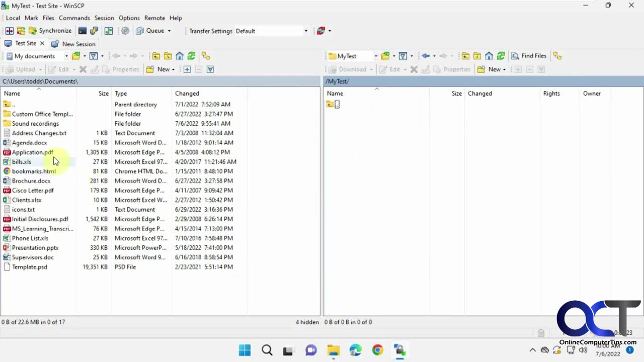Toggle remote directory tree icon
The image size is (644, 362).
557,56
